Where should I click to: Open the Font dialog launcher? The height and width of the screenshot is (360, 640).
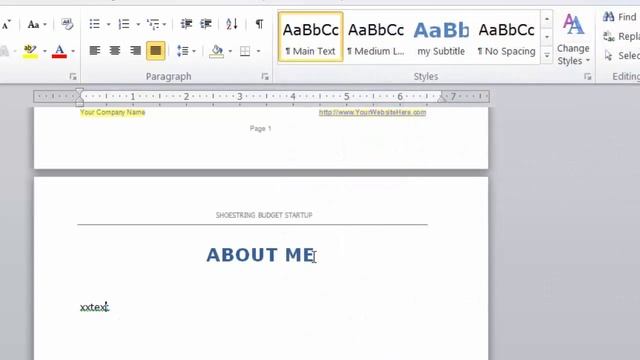pos(73,76)
